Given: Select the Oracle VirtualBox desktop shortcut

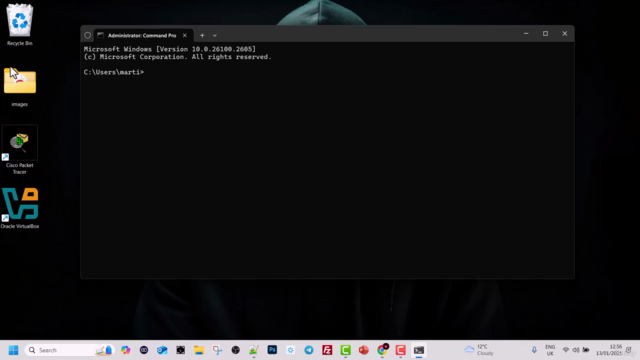Looking at the screenshot, I should [20, 208].
